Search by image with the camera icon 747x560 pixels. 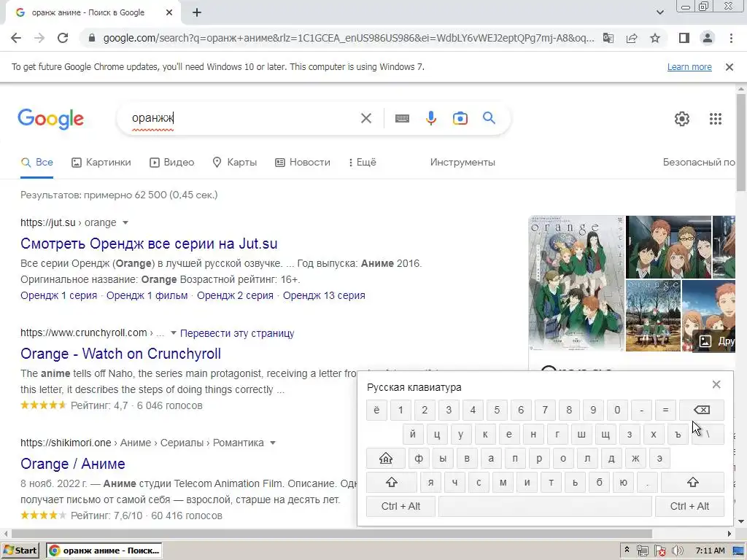click(460, 118)
